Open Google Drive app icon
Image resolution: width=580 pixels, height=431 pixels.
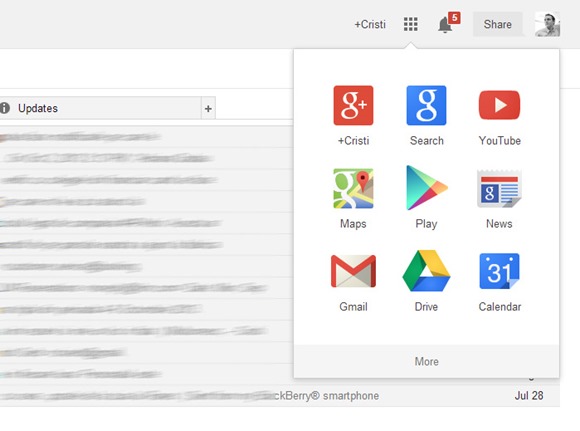426,271
